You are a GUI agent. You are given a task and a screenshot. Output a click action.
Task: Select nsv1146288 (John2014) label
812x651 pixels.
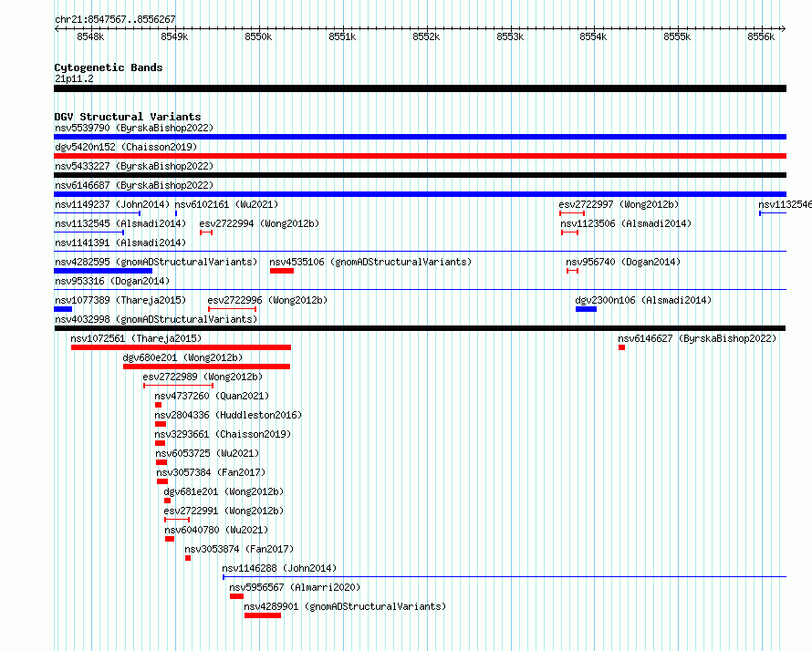279,568
